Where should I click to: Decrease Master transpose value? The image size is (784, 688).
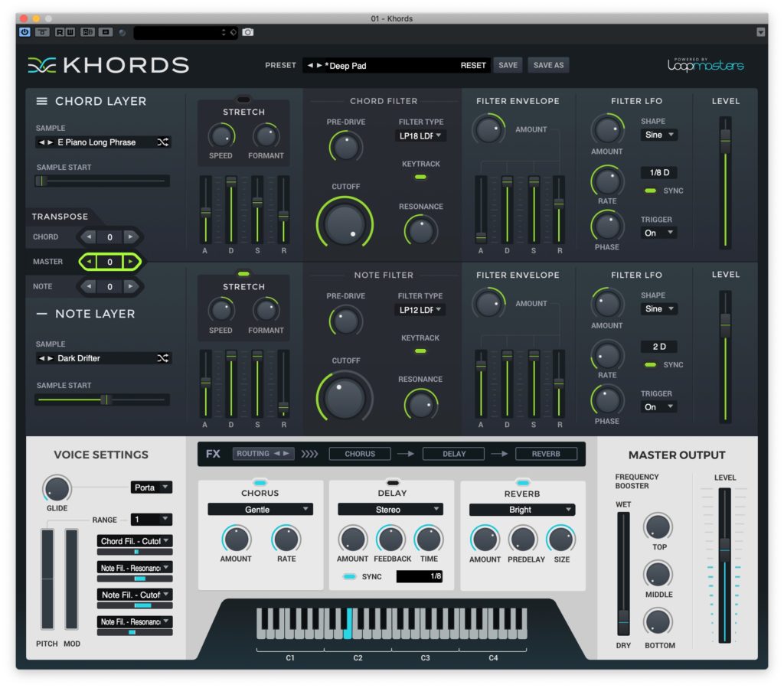point(89,261)
